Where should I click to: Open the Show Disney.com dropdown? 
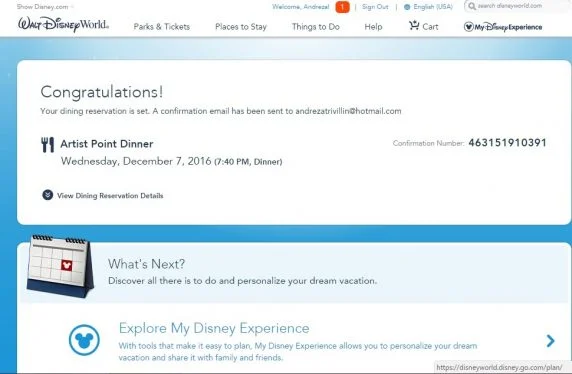[45, 7]
